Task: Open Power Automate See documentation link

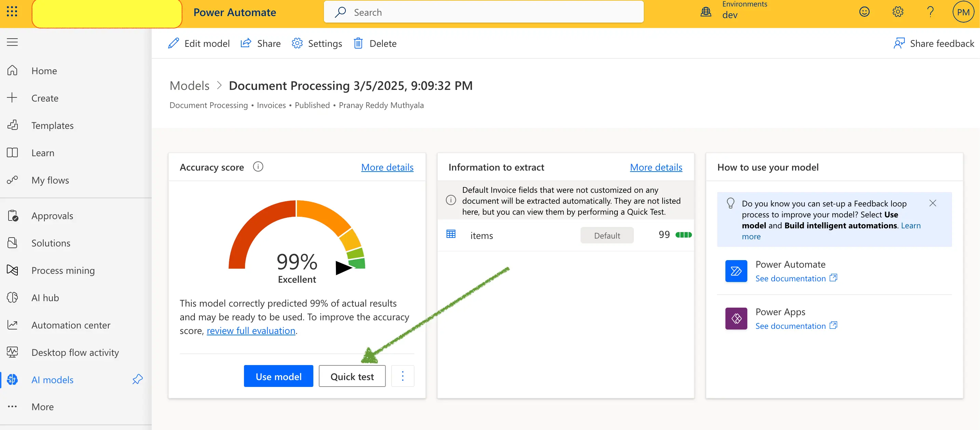Action: (x=796, y=278)
